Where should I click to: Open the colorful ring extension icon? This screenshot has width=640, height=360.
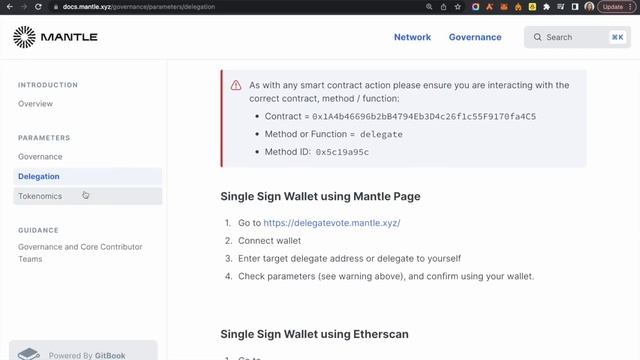pyautogui.click(x=476, y=7)
